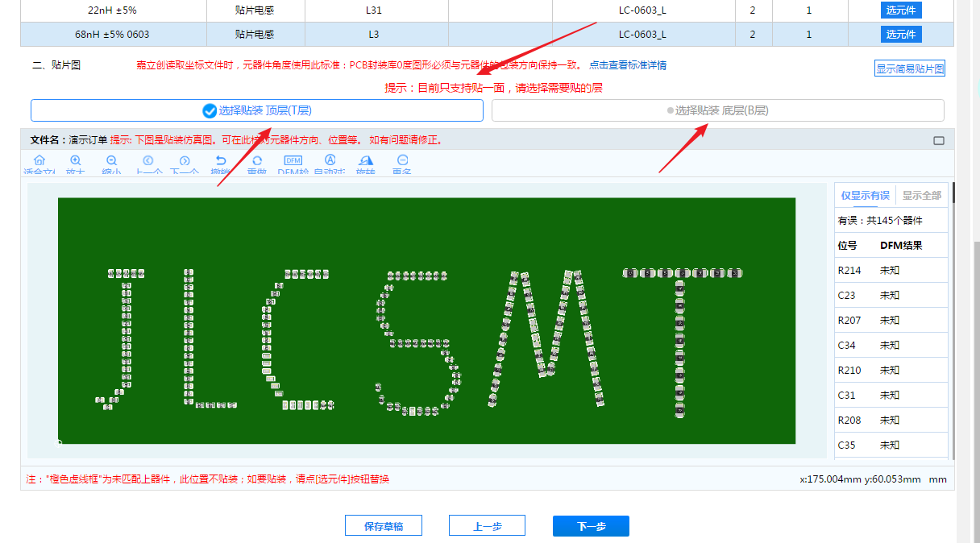The width and height of the screenshot is (980, 543).
Task: Jump to next component with right arrow icon
Action: click(x=185, y=162)
